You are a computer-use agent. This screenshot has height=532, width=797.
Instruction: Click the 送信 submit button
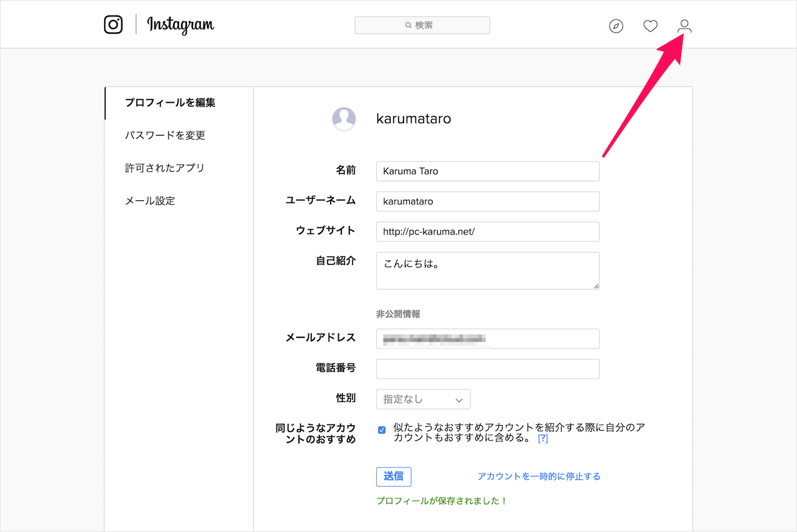[394, 477]
